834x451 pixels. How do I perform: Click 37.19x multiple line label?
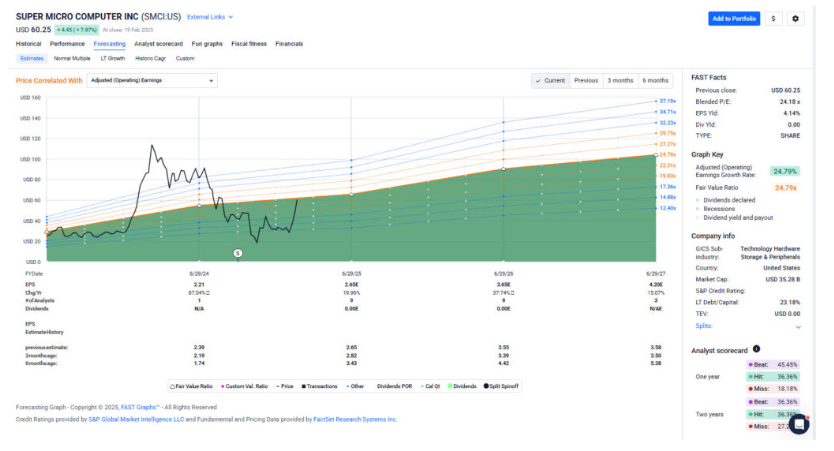tap(668, 101)
